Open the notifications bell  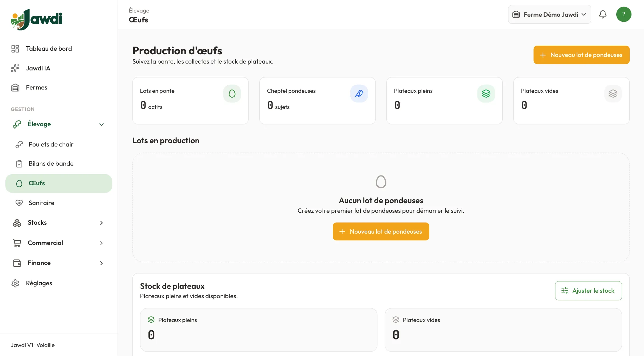point(603,14)
